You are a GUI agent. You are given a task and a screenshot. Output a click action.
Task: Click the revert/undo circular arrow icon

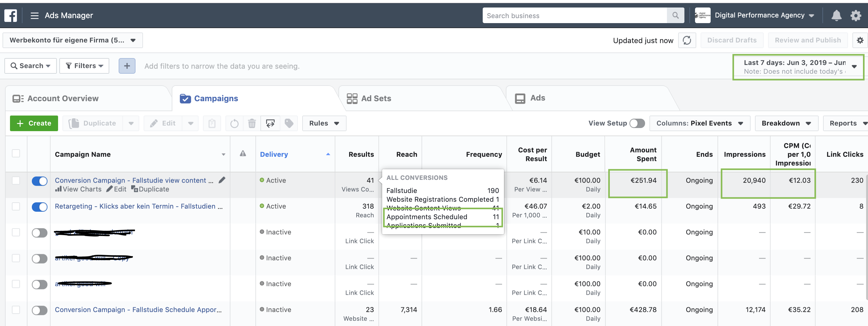[x=234, y=123]
